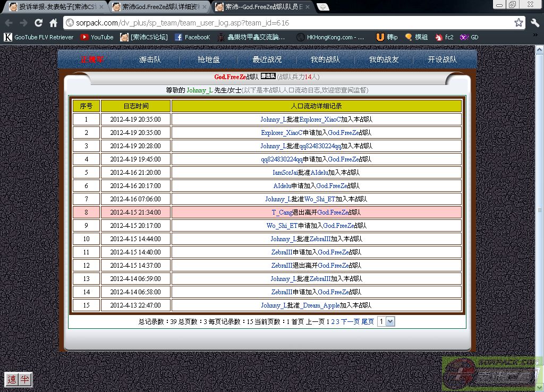Click the browser back arrow
544x392 pixels.
[x=9, y=23]
